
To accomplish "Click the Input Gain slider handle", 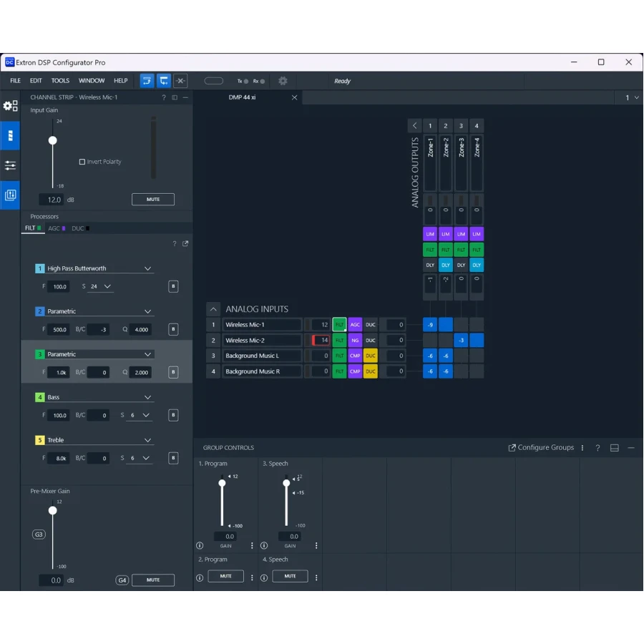I will tap(52, 140).
